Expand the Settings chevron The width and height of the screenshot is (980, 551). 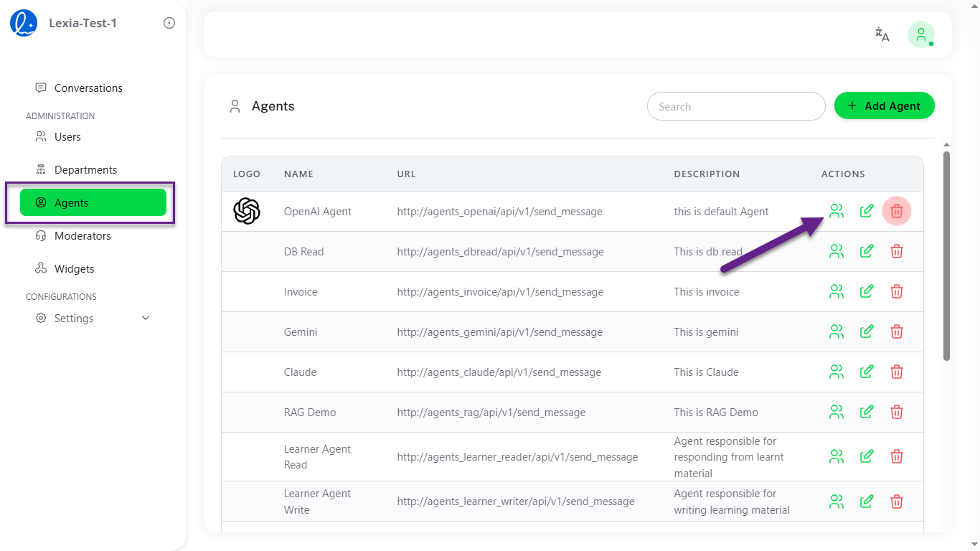pos(146,318)
